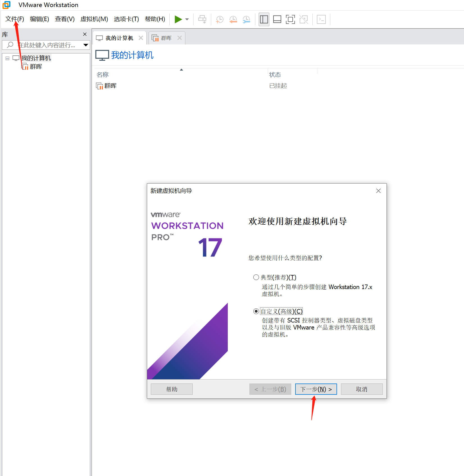Close the 新建虚拟机向导 dialog

(x=378, y=191)
